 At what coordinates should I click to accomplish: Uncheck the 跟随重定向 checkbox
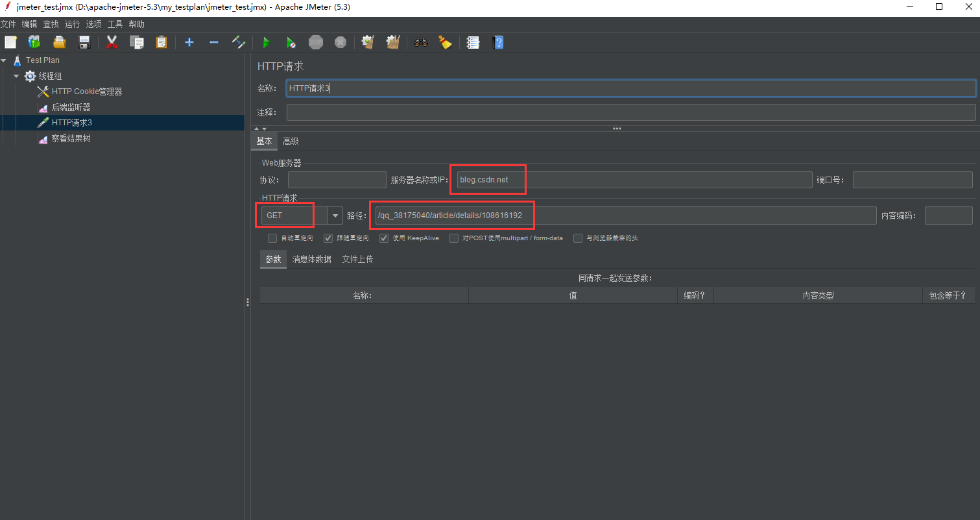pyautogui.click(x=328, y=238)
